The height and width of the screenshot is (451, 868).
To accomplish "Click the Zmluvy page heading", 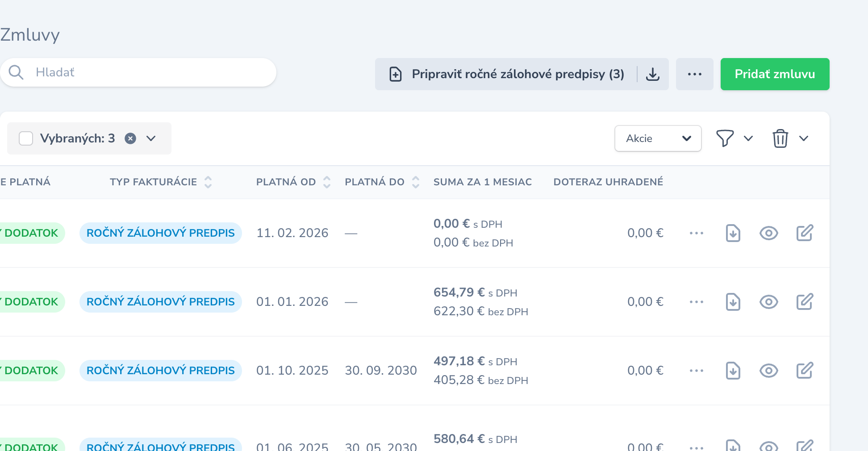I will pyautogui.click(x=30, y=35).
